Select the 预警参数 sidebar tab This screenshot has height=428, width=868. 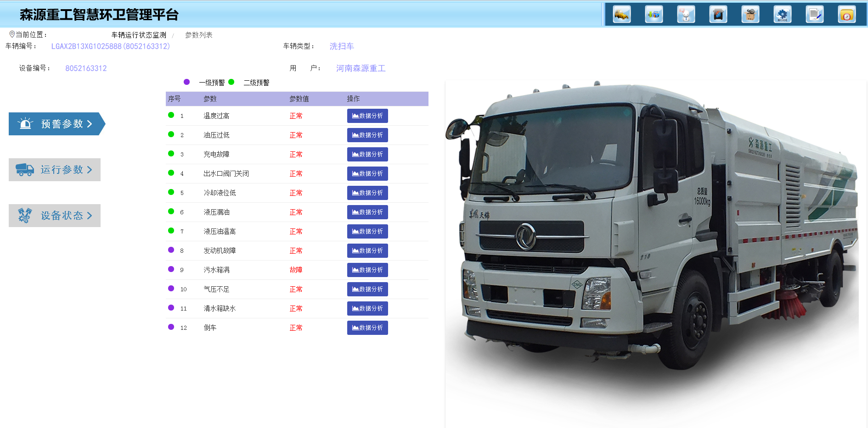coord(55,124)
